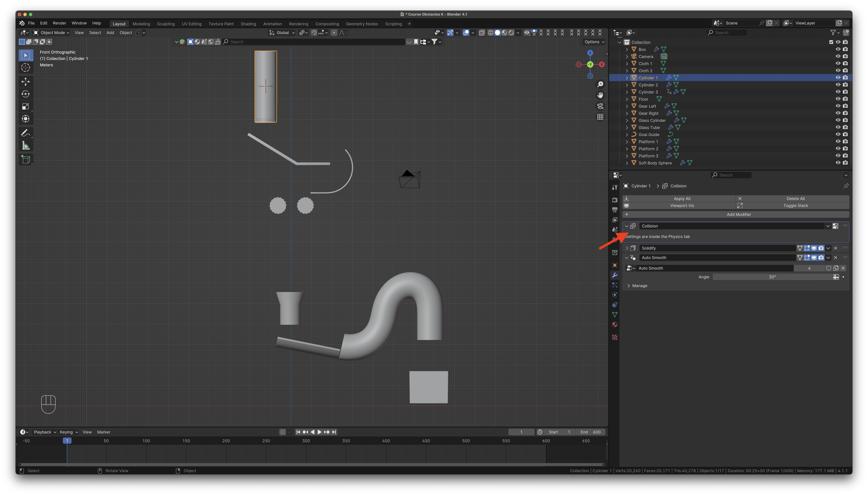Click the red X axis on navigation gizmo
The width and height of the screenshot is (868, 495).
coord(602,64)
